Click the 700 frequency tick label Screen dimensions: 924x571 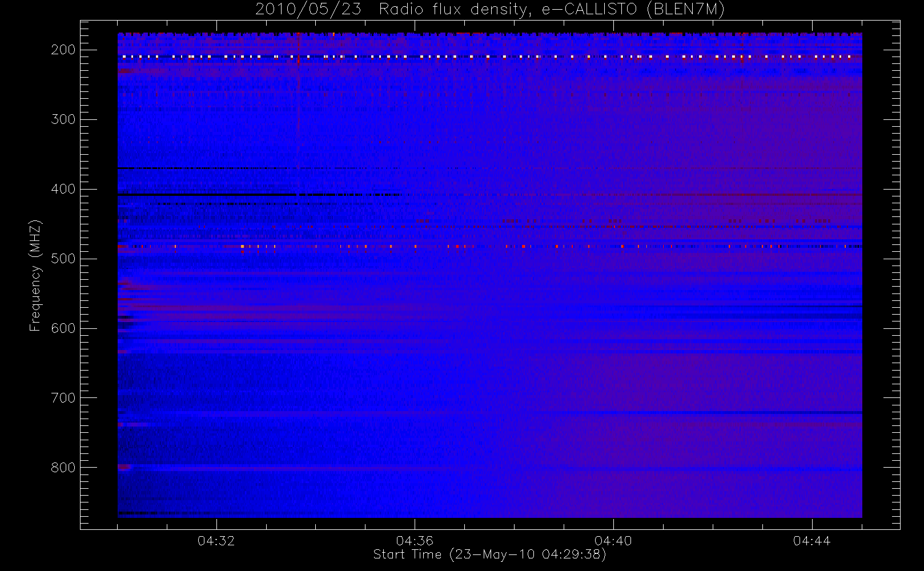click(63, 398)
